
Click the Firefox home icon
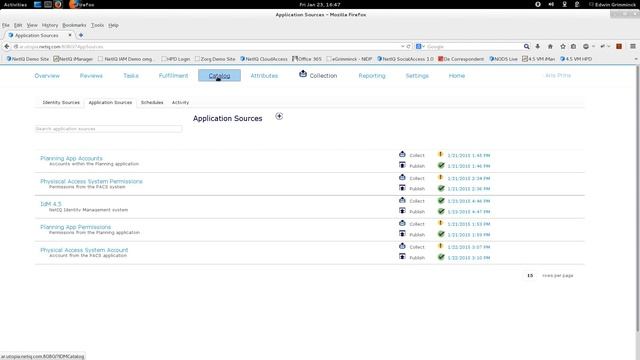(x=550, y=47)
